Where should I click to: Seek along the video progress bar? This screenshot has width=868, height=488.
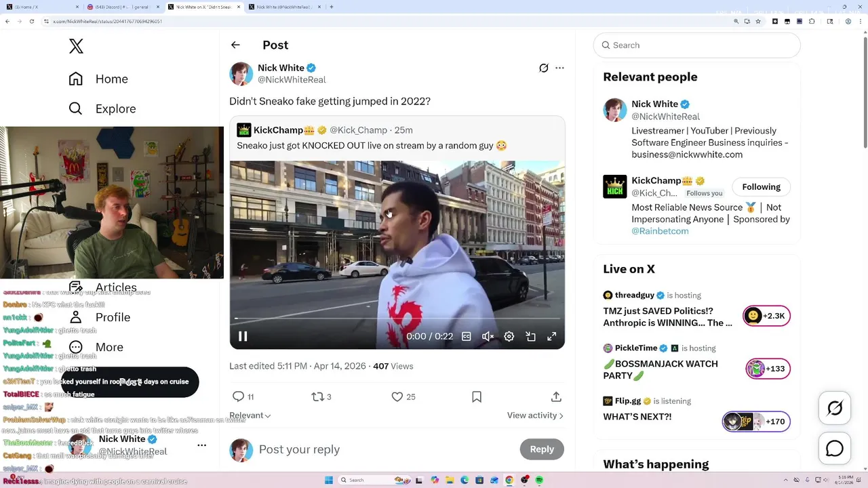(x=397, y=318)
